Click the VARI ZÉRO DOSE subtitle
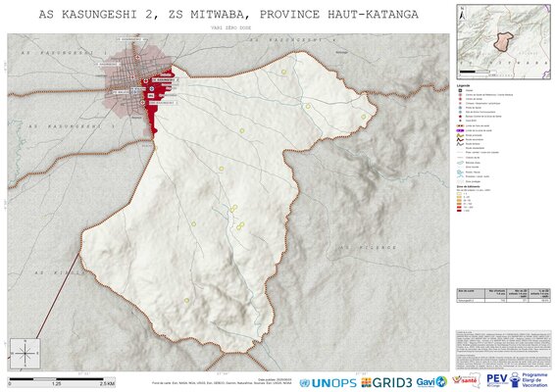This screenshot has width=555, height=392. tap(230, 27)
